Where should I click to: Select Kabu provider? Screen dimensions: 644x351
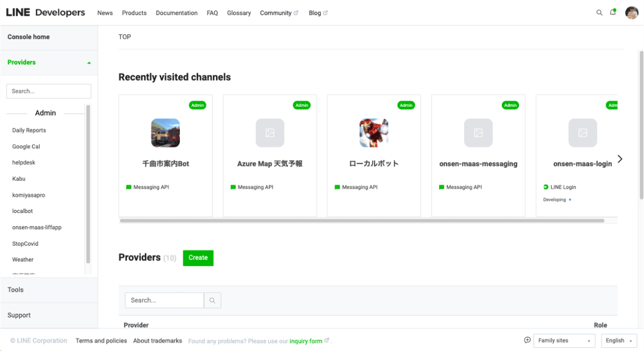pos(19,179)
